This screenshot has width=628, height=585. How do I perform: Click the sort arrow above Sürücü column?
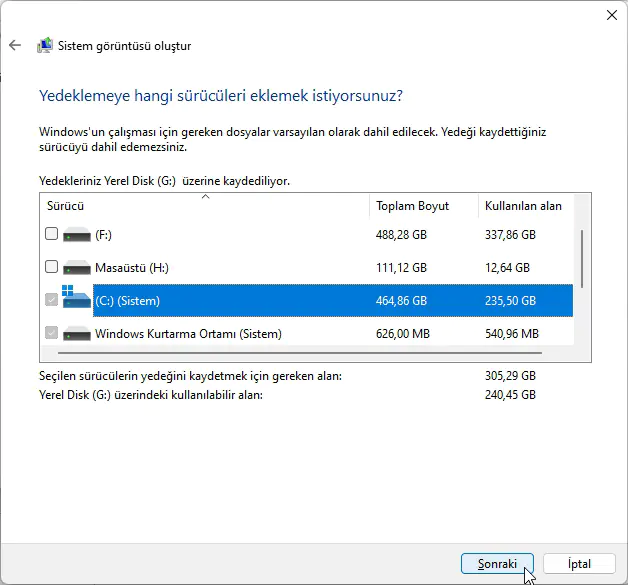coord(205,197)
